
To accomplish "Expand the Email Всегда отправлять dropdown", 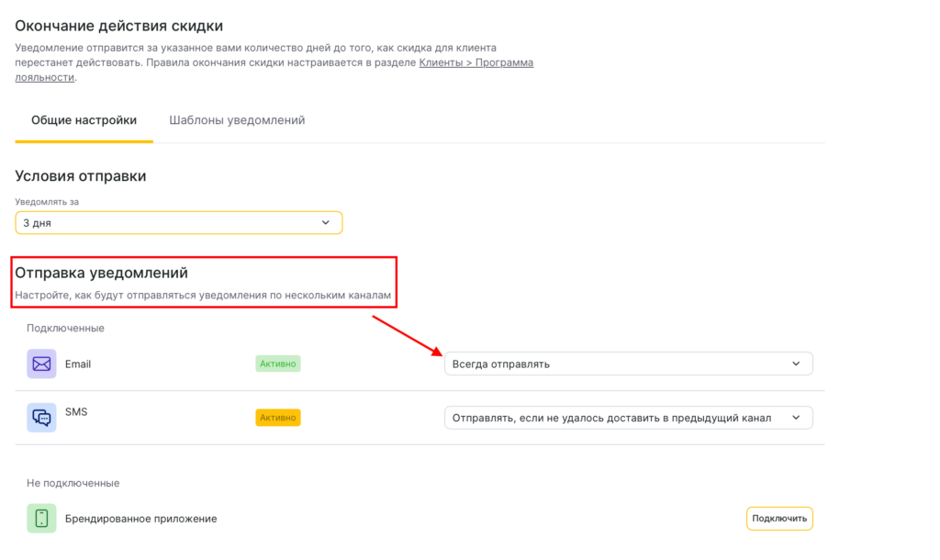I will [628, 364].
